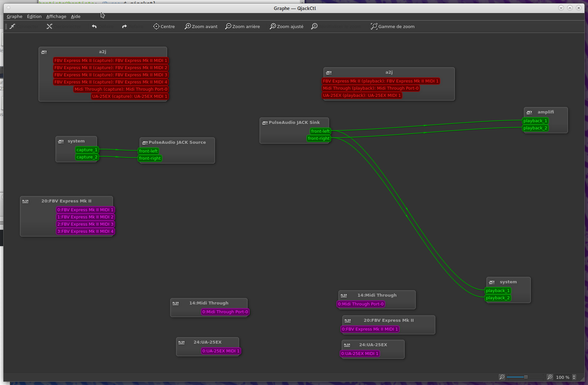The height and width of the screenshot is (385, 588).
Task: Click the JACK icon on PulseAudio JACK Source
Action: [145, 142]
